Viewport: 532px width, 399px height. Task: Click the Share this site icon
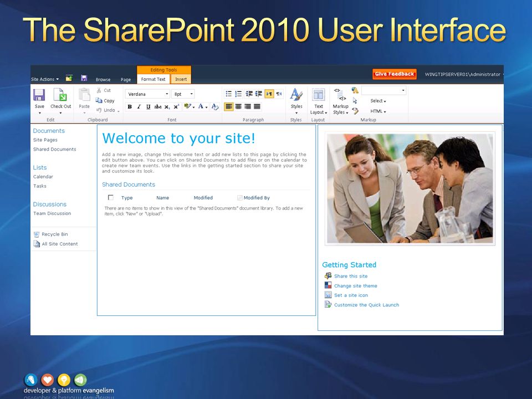click(328, 275)
